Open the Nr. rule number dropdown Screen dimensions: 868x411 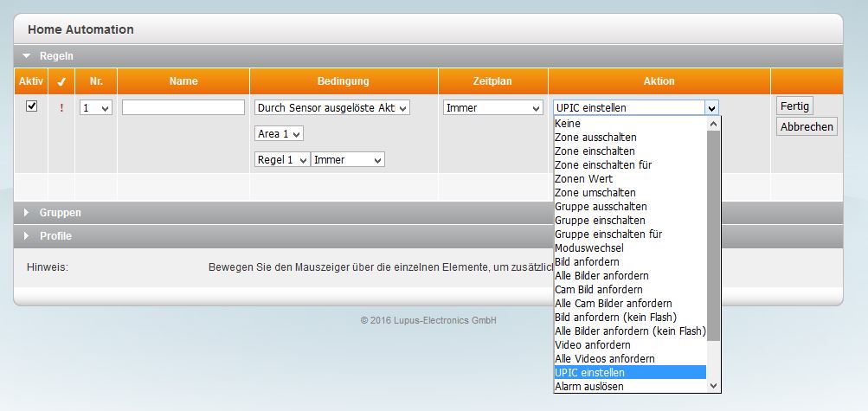tap(96, 108)
